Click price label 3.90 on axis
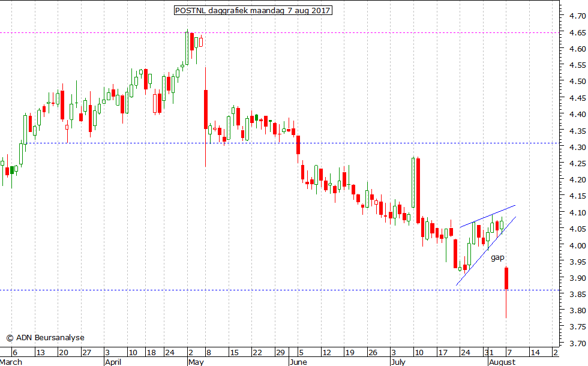This screenshot has height=366, width=588. pos(577,278)
